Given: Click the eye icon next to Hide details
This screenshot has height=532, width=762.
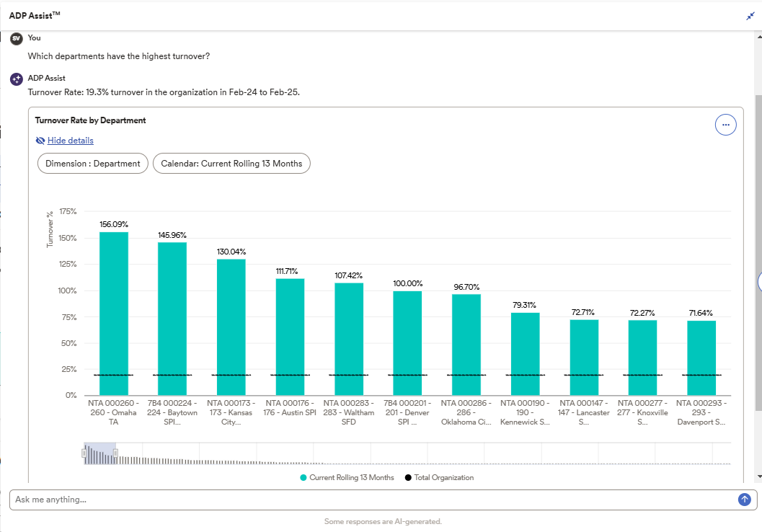Looking at the screenshot, I should [x=40, y=141].
